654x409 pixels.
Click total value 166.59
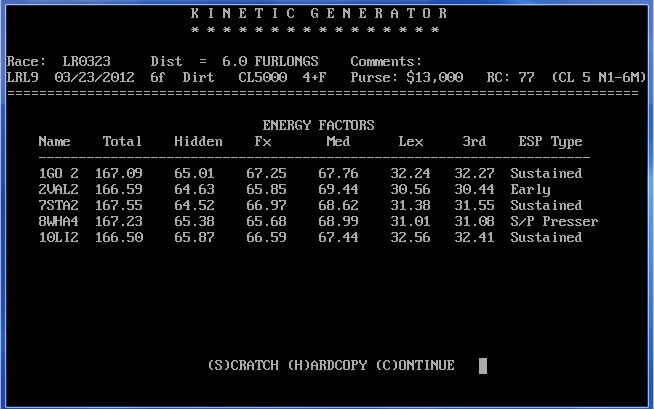[119, 189]
